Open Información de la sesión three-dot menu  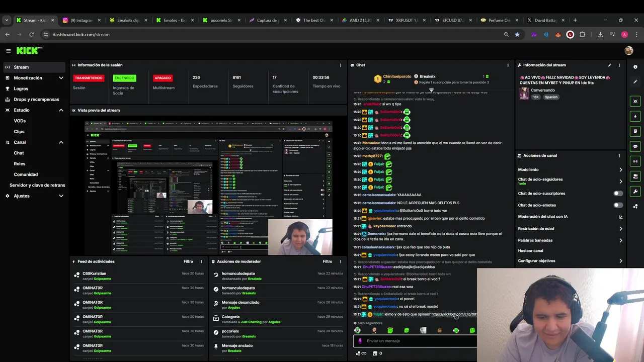[341, 65]
